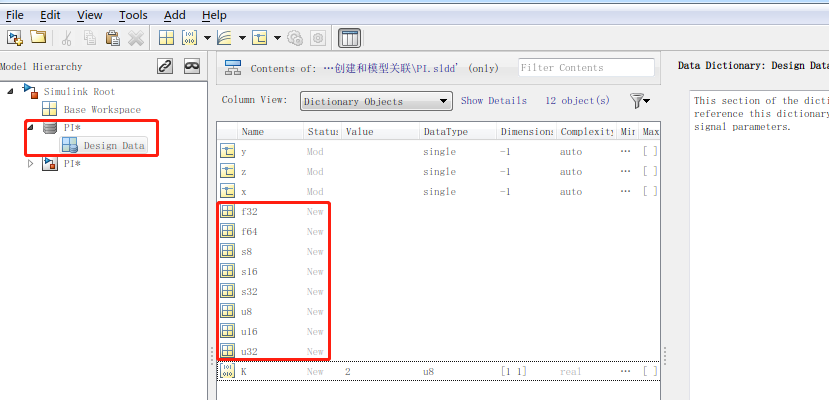Image resolution: width=829 pixels, height=400 pixels.
Task: Open the Add menu
Action: coord(174,15)
